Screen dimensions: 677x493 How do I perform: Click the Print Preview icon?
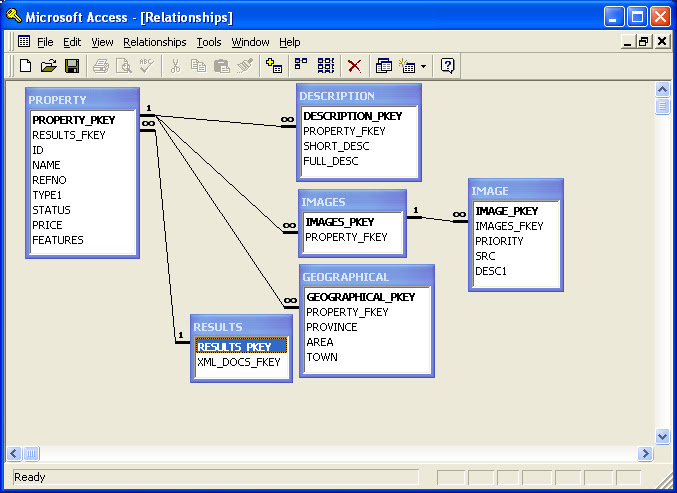124,66
